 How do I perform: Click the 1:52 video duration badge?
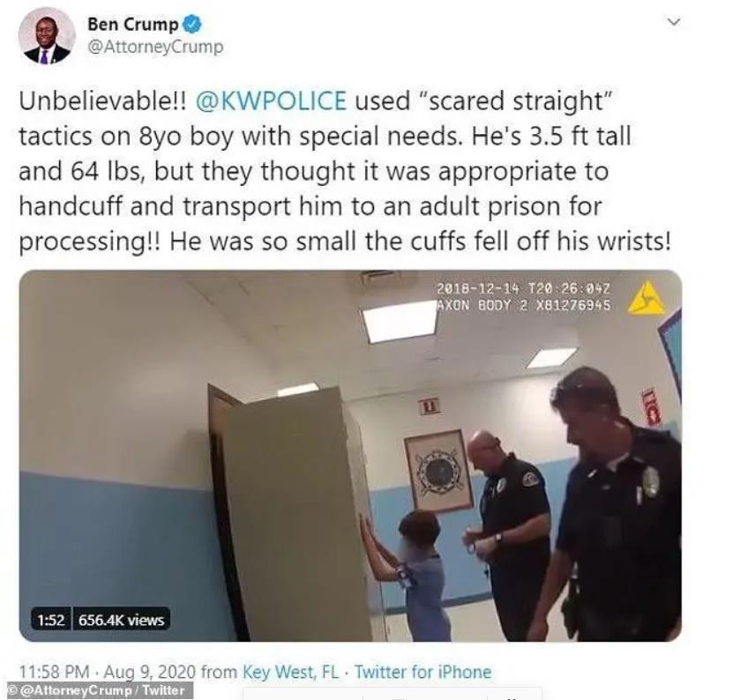51,620
